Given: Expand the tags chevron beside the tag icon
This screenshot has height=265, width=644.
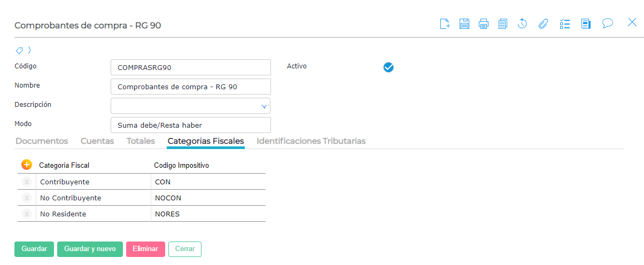Looking at the screenshot, I should point(30,50).
